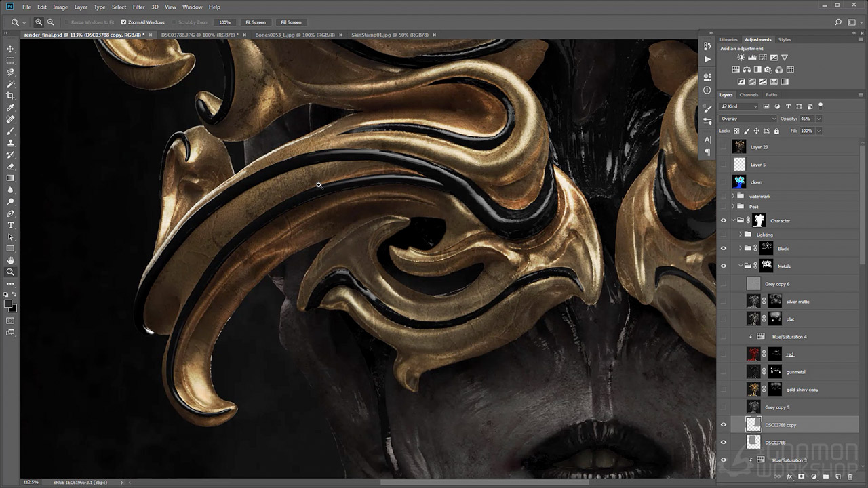Add a Brightness/Contrast adjustment
The height and width of the screenshot is (488, 868).
(x=741, y=58)
